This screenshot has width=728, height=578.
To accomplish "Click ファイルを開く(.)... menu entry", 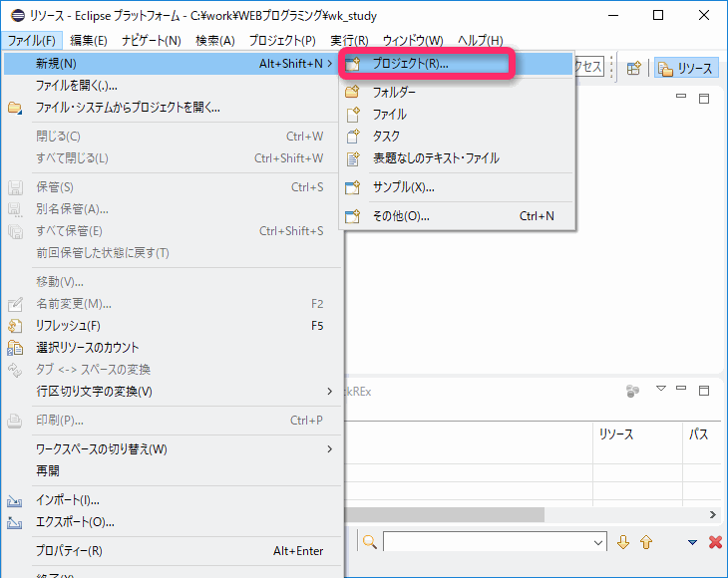I will tap(172, 86).
